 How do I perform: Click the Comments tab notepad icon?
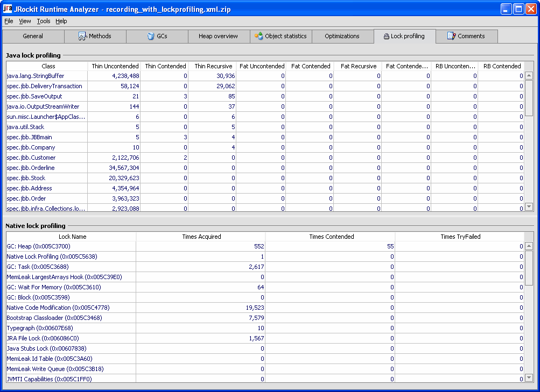(451, 36)
